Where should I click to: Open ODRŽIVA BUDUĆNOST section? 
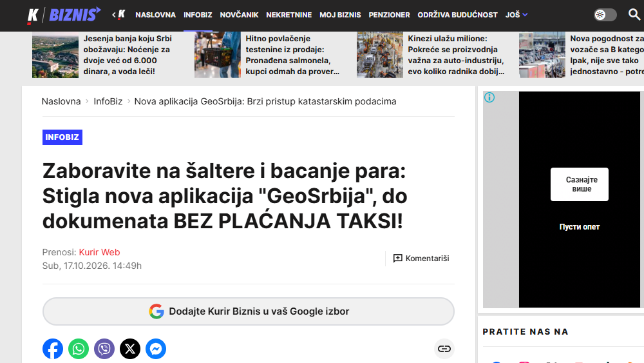[x=457, y=15]
